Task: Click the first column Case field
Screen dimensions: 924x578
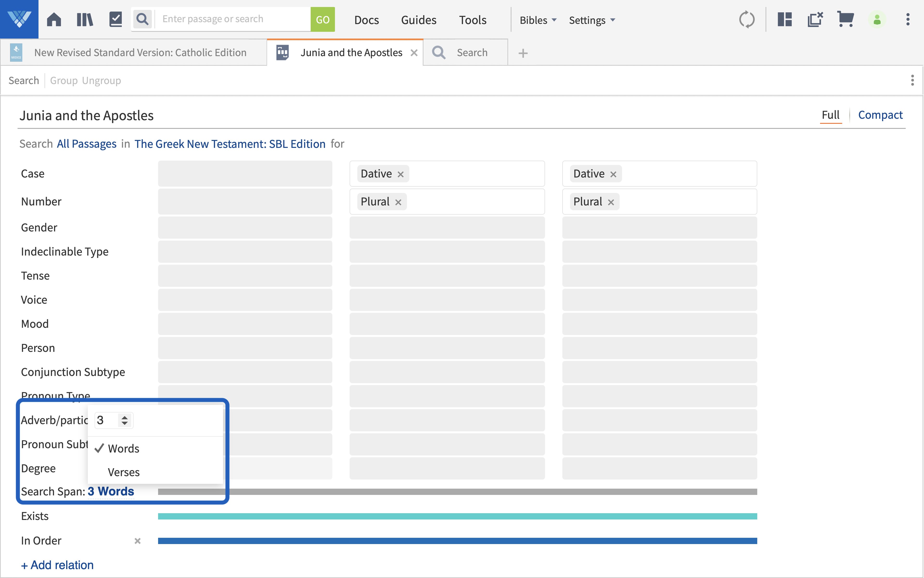Action: 245,174
